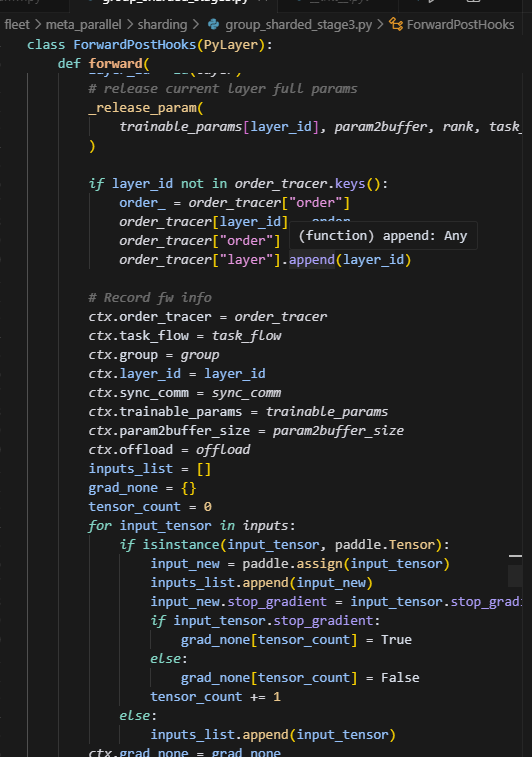
Task: Click the class symbol icon beside ForwardPostHooks breadcrumb
Action: (x=396, y=24)
